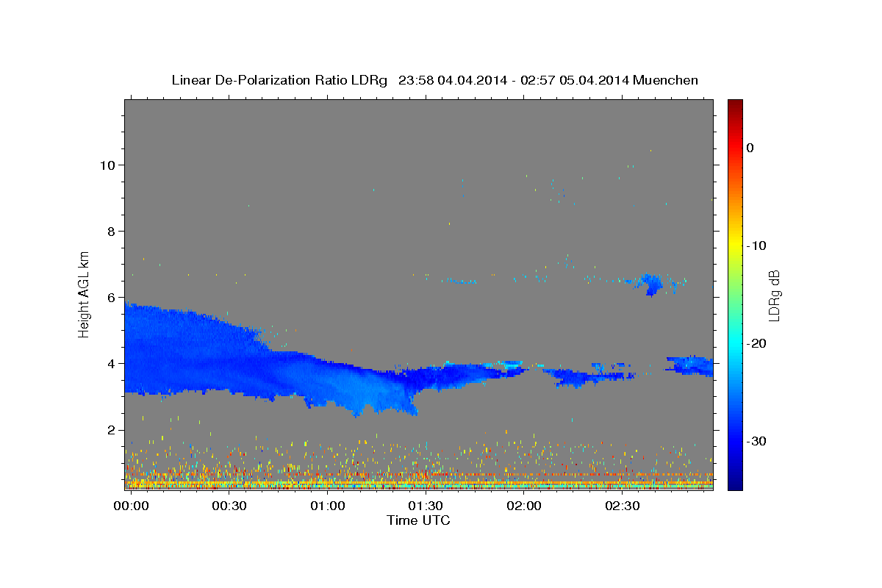Click the dark red top of the colorbar

[734, 107]
